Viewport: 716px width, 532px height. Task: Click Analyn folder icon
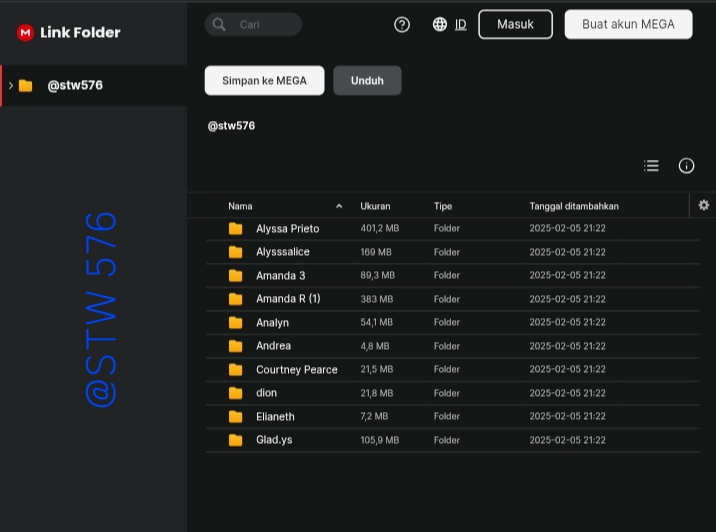[236, 322]
